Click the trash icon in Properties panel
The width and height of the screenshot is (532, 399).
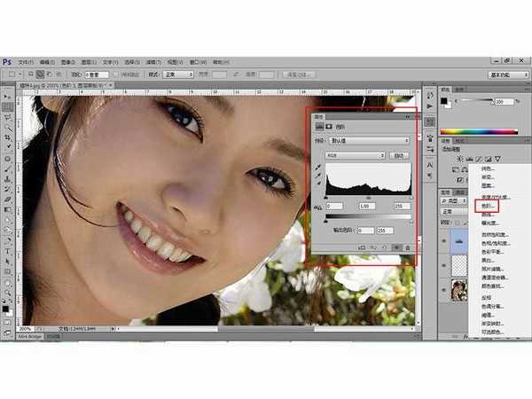tap(407, 246)
